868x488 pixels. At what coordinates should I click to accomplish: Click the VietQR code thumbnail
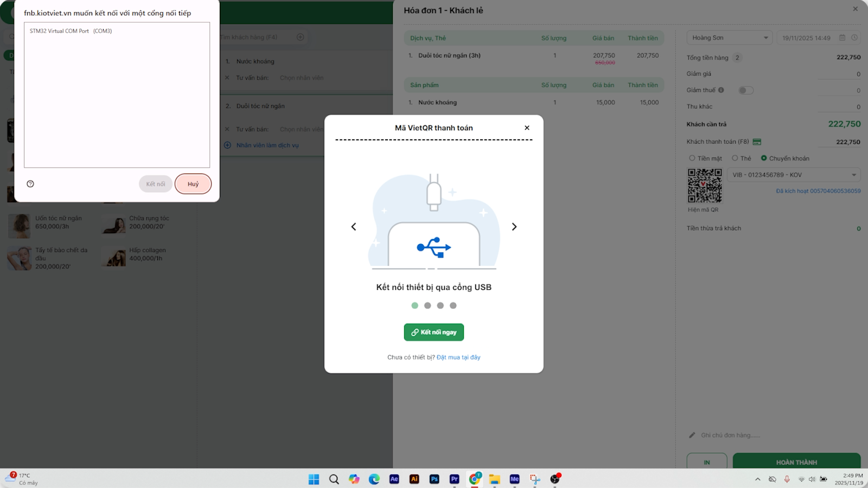point(705,185)
